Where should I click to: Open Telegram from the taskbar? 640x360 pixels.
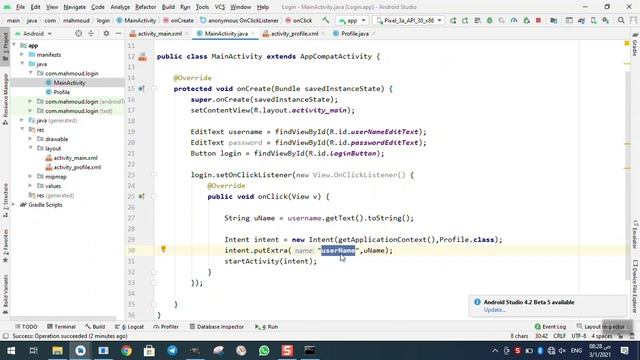(x=172, y=351)
